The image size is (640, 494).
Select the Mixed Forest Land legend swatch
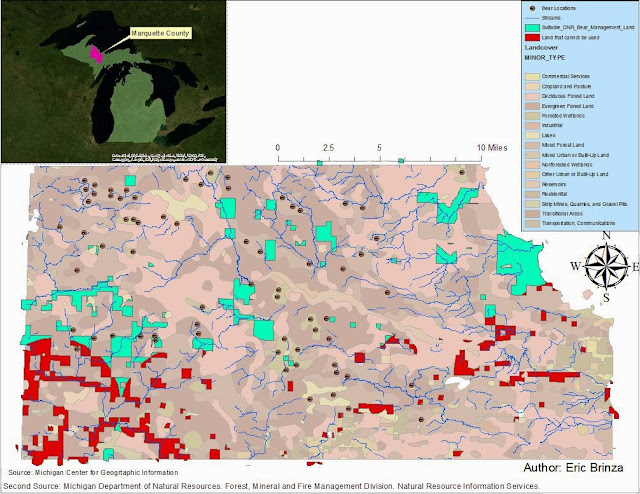tap(532, 145)
